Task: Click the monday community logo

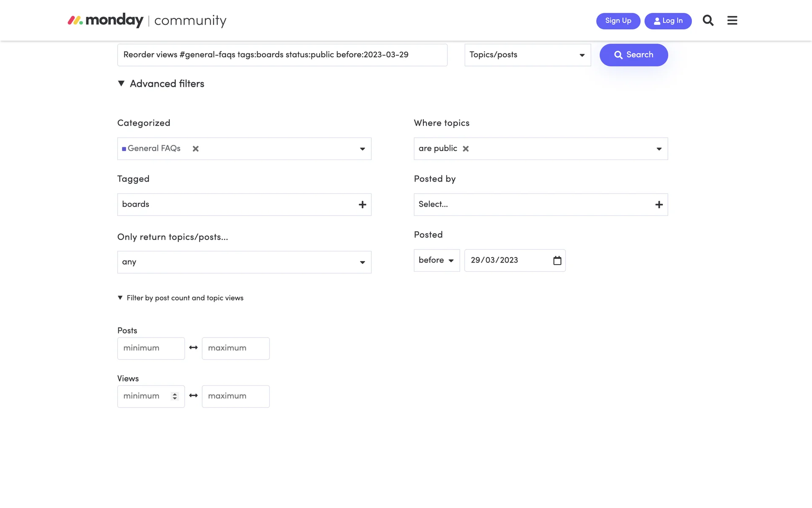Action: (x=147, y=20)
